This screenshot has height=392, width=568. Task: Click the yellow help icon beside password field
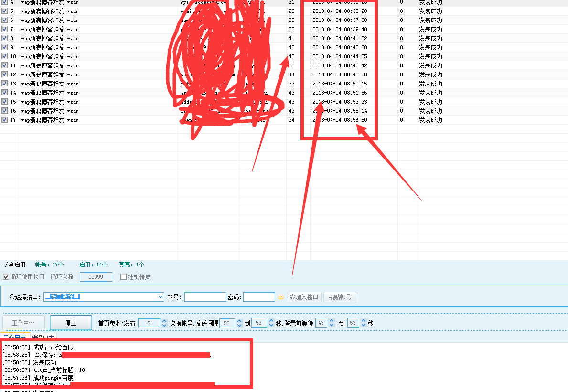pos(281,297)
